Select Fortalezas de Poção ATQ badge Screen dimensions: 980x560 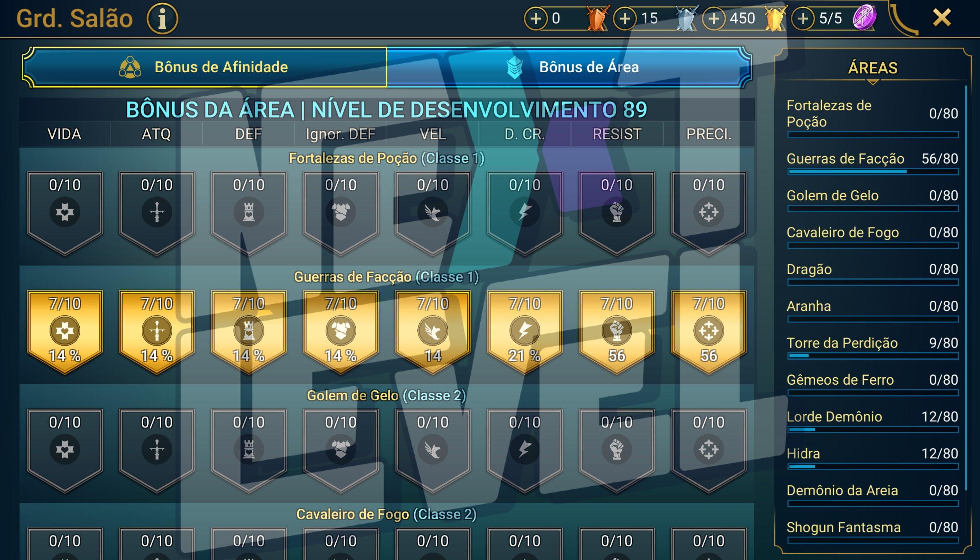[157, 213]
